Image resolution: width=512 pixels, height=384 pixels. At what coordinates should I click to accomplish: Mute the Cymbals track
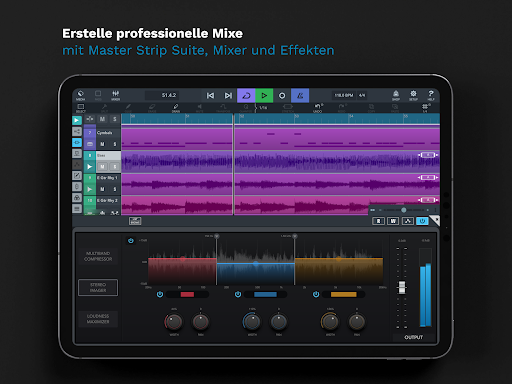tap(102, 144)
